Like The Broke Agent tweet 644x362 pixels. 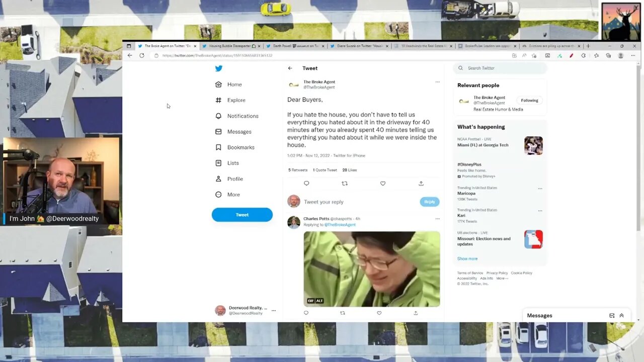383,184
